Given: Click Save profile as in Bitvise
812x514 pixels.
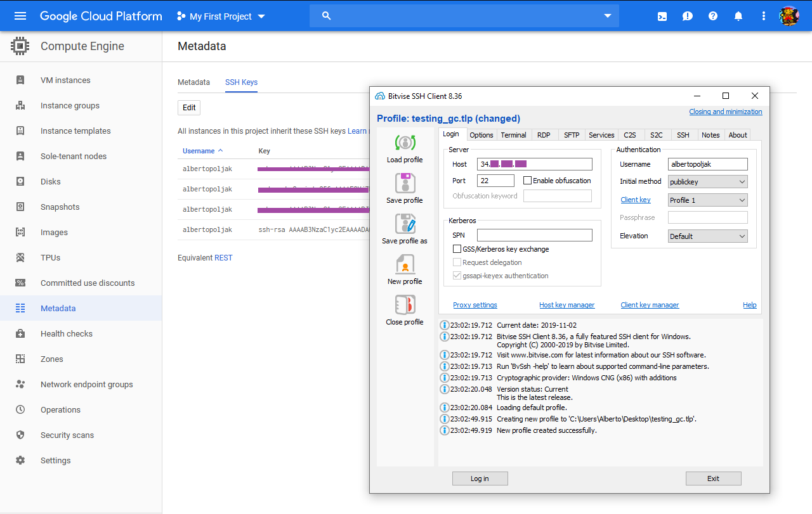Looking at the screenshot, I should click(x=405, y=229).
